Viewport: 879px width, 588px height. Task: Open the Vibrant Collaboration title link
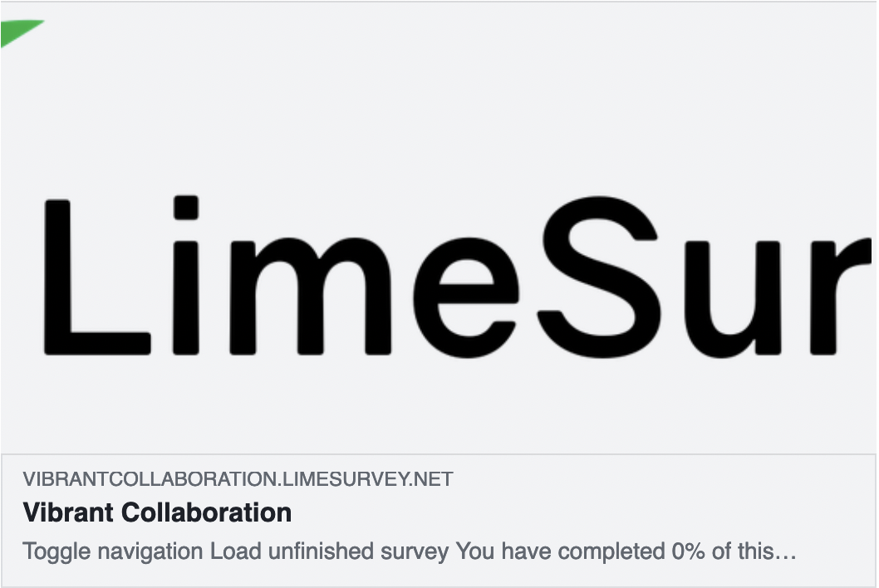(x=157, y=512)
